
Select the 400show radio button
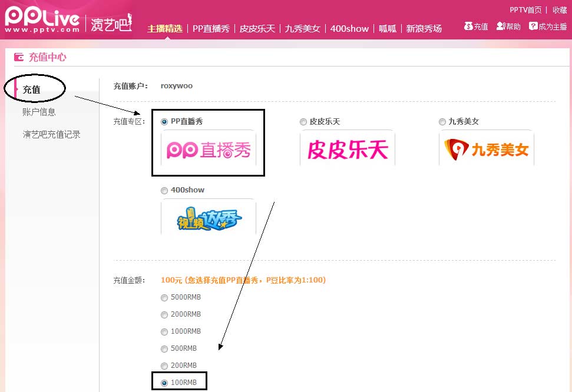164,191
